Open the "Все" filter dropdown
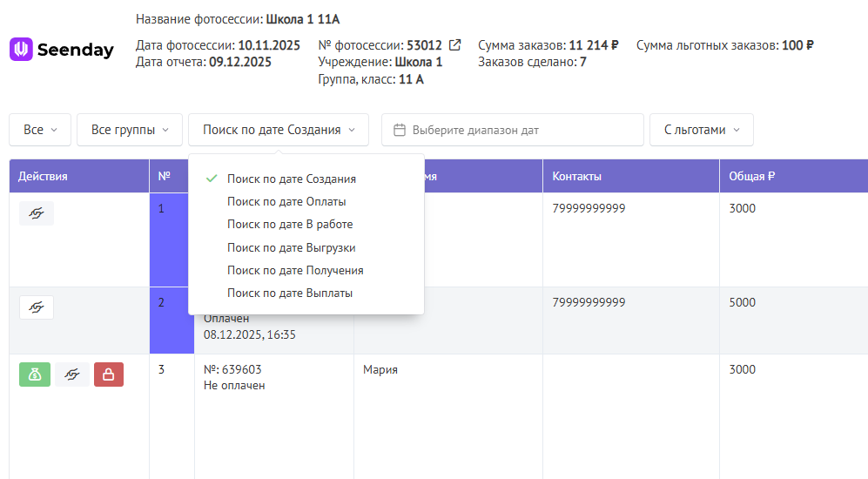 [40, 130]
